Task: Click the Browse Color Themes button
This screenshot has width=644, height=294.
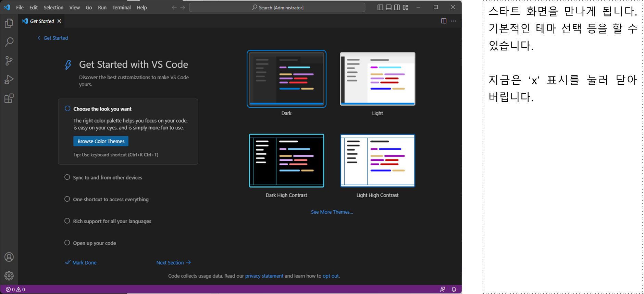Action: 101,141
